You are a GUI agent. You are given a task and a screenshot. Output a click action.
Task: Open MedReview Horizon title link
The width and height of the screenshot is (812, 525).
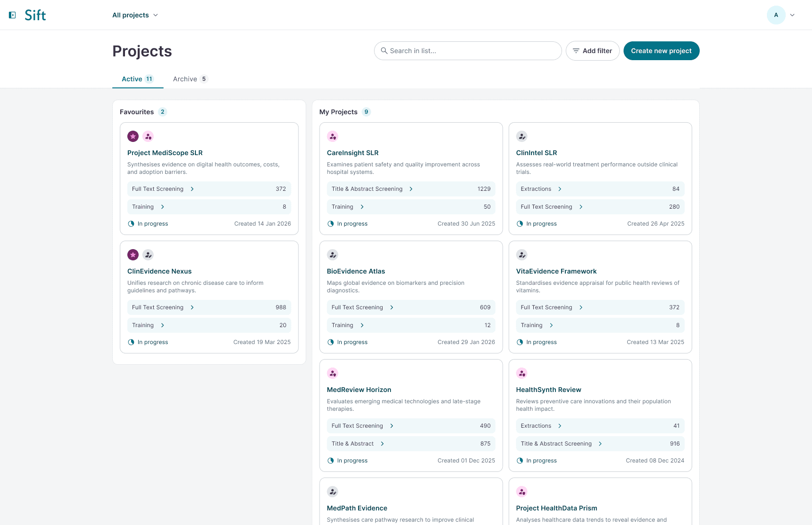click(x=359, y=390)
